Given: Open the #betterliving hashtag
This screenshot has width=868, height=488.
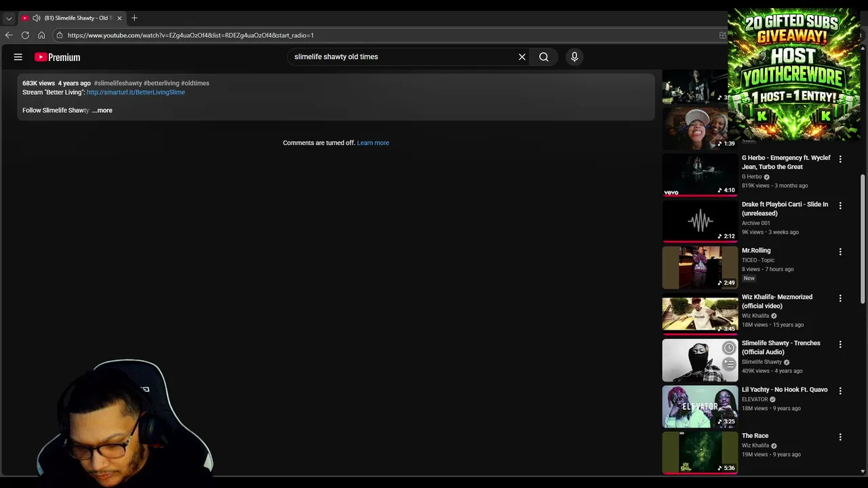Looking at the screenshot, I should click(161, 83).
